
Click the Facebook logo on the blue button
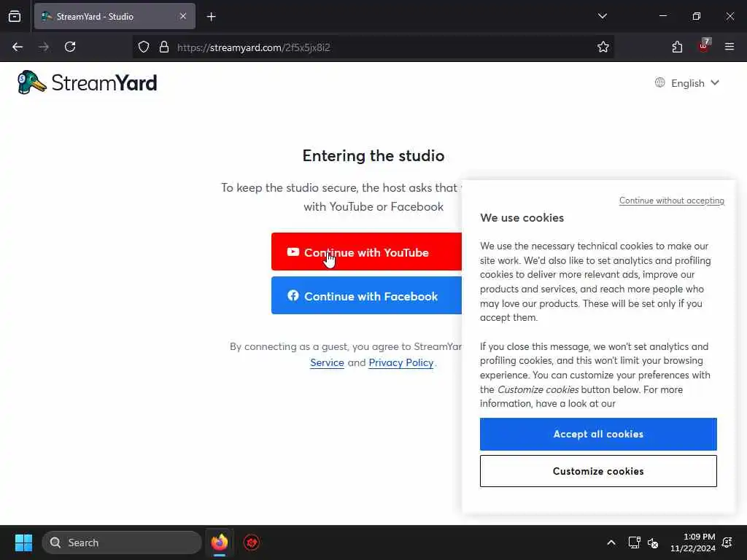[x=293, y=296]
